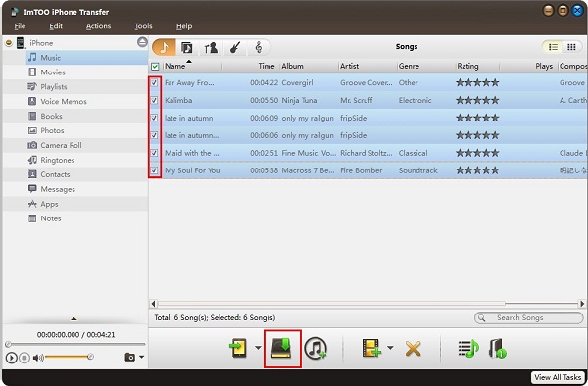Click the horizontal scrollbar right arrow

(x=581, y=303)
